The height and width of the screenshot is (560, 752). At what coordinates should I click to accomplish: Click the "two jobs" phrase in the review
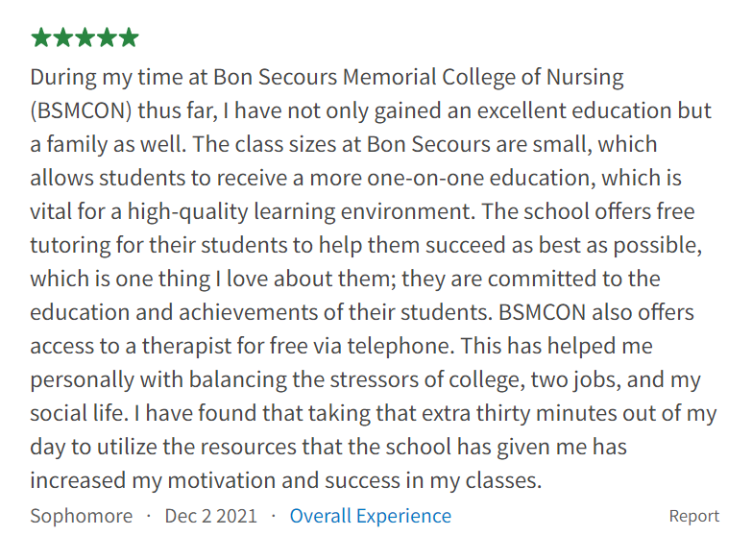coord(571,379)
